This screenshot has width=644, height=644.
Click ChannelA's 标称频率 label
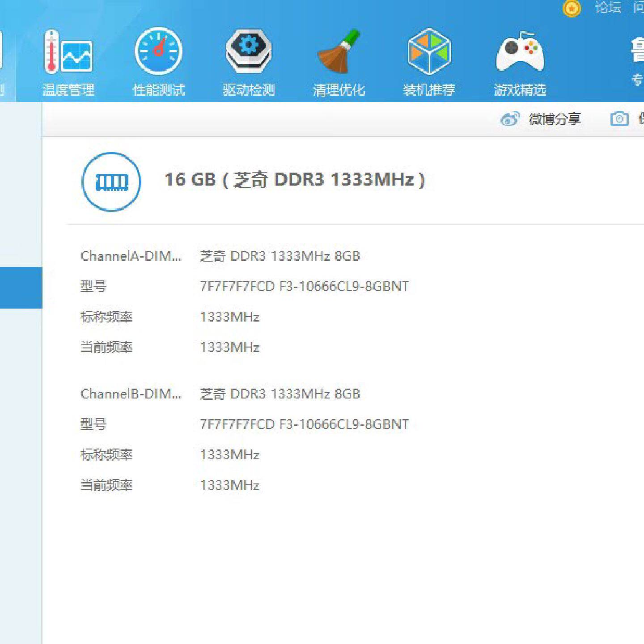click(x=106, y=317)
